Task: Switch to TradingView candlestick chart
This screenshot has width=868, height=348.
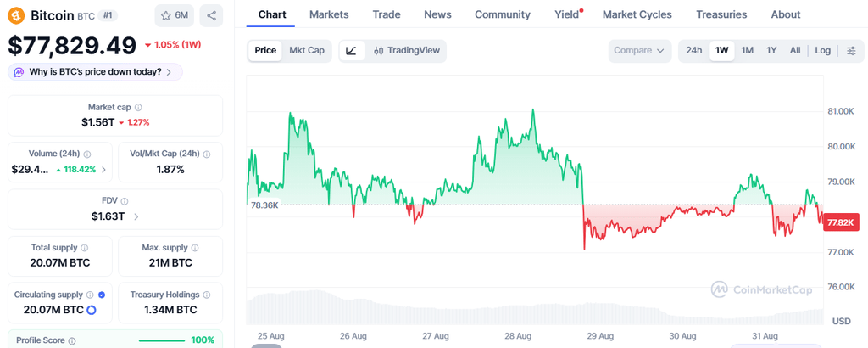Action: (406, 51)
